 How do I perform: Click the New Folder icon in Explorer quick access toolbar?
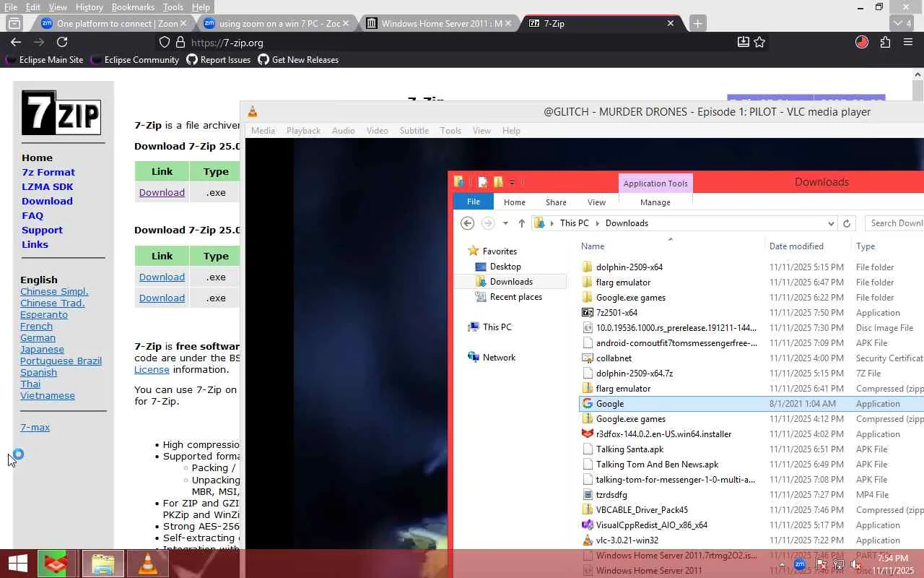coord(497,182)
